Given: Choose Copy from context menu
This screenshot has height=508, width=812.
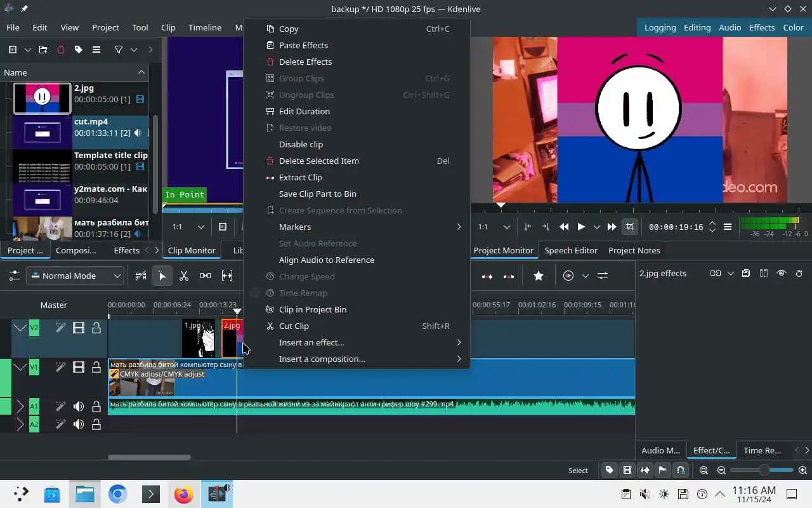Looking at the screenshot, I should tap(357, 29).
